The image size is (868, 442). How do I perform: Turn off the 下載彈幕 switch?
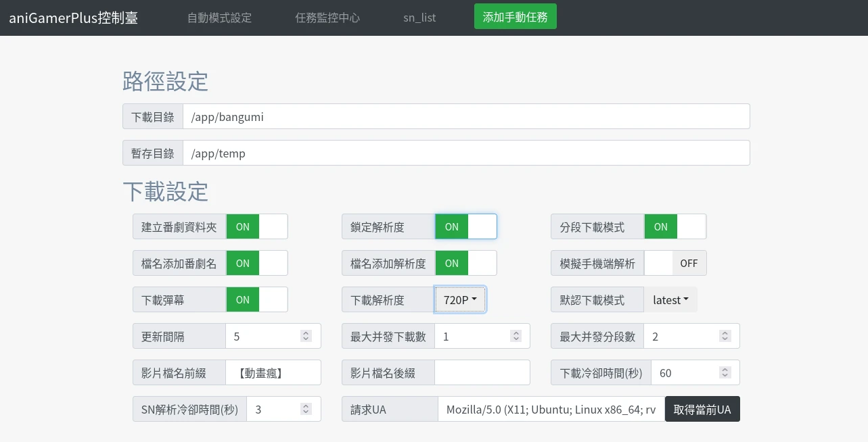pyautogui.click(x=257, y=300)
